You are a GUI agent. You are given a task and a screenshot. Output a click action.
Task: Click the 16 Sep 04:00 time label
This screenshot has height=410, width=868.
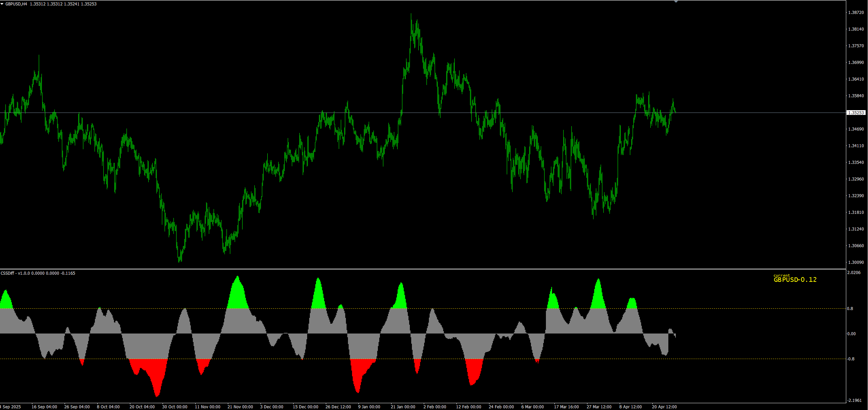pyautogui.click(x=44, y=407)
